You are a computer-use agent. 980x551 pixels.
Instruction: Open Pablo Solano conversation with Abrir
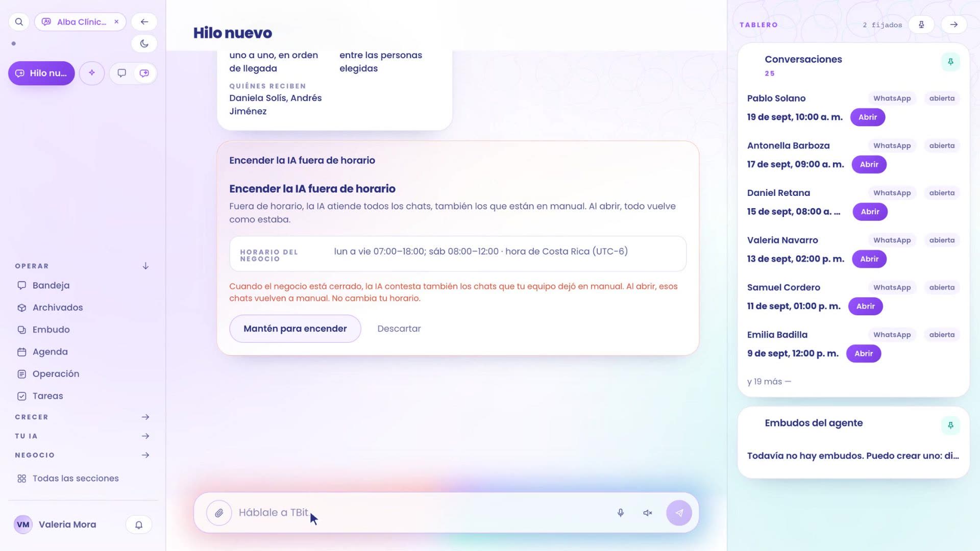(868, 117)
